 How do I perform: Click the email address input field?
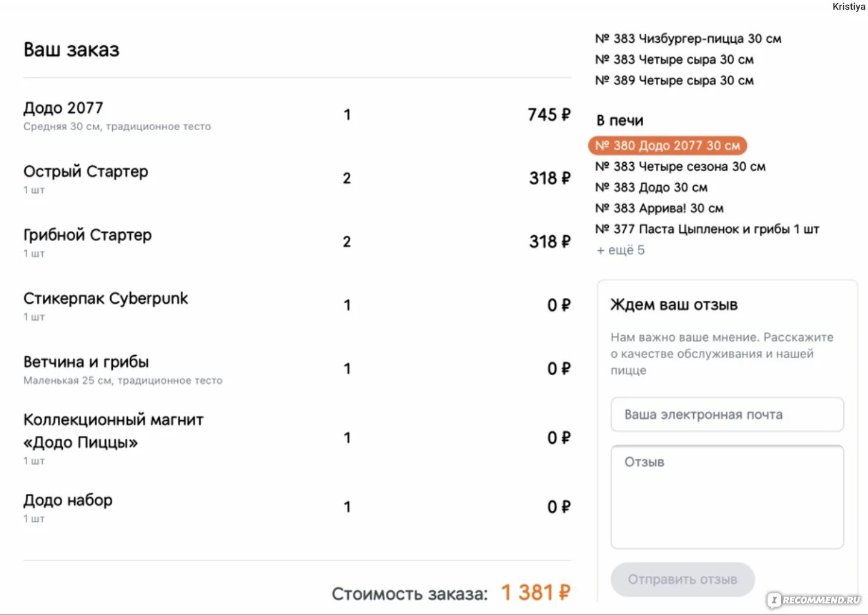tap(727, 414)
